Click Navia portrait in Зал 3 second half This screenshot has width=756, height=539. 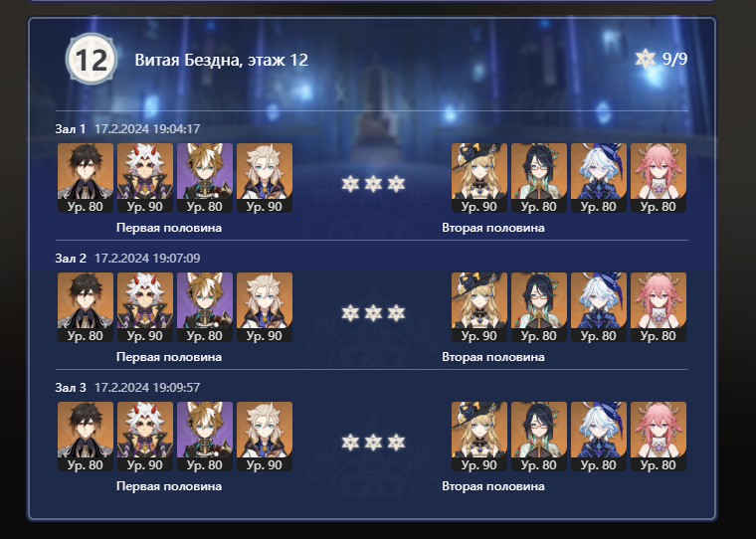(479, 436)
